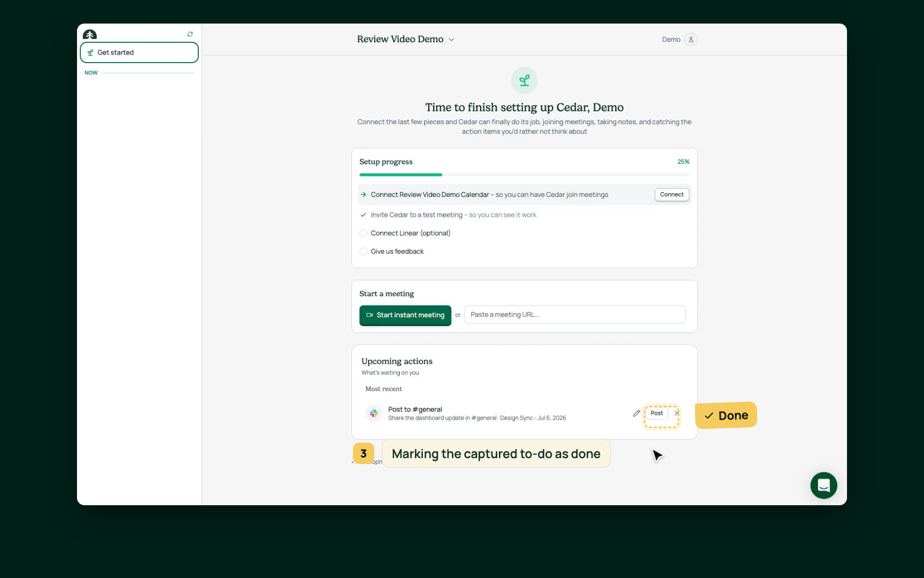Open the Demo user profile avatar

[691, 40]
